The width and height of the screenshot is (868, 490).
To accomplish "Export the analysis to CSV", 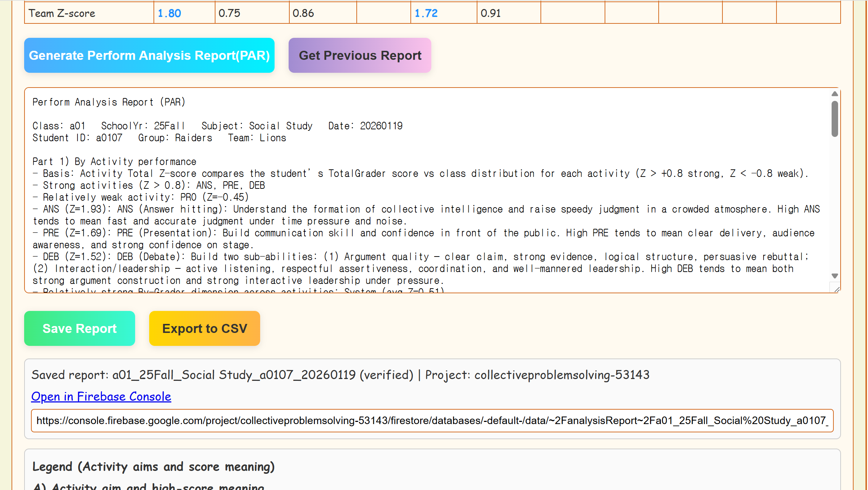I will pos(204,329).
